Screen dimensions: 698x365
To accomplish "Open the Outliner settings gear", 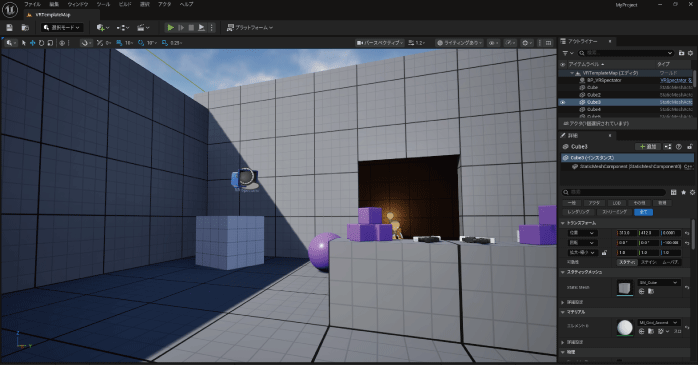I will (690, 53).
